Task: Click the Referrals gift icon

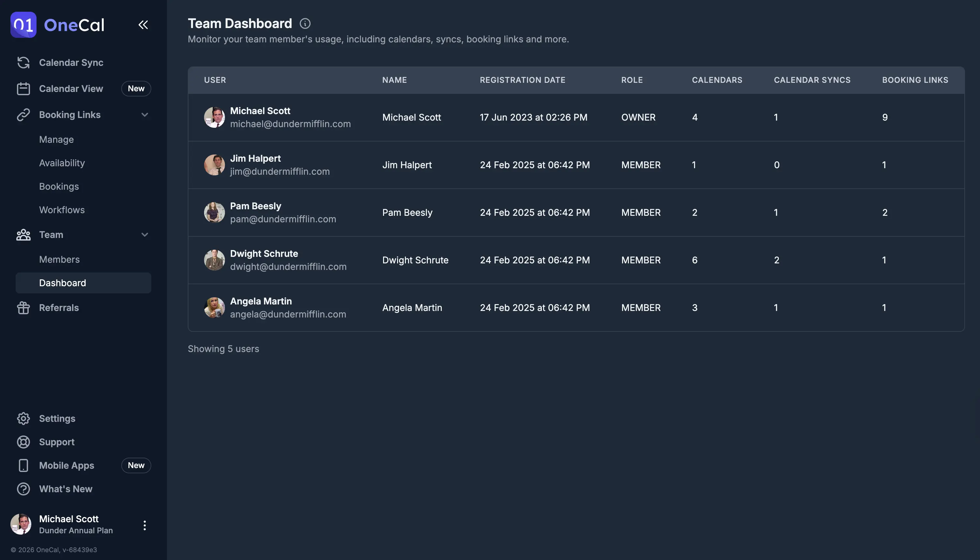Action: 23,308
